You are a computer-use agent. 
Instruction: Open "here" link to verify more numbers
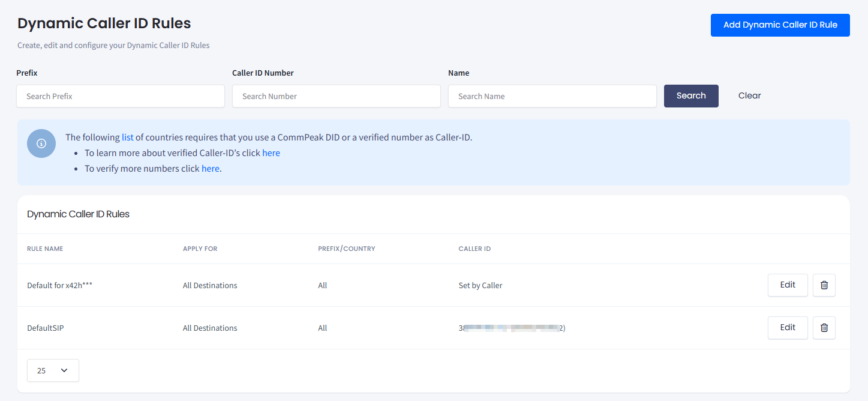point(211,169)
